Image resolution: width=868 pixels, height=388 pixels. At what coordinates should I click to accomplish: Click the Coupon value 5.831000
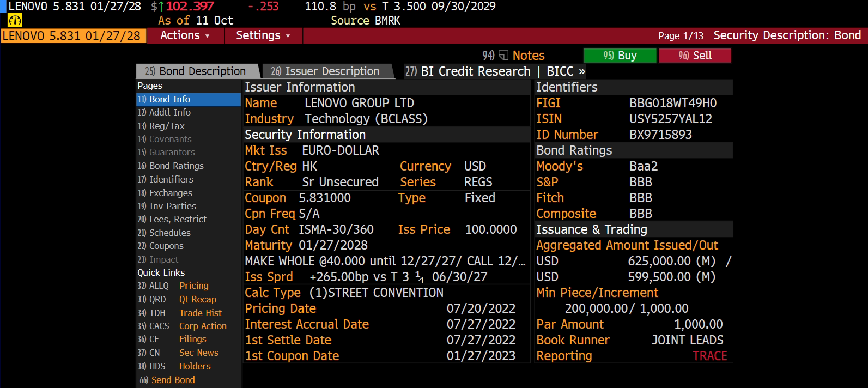[325, 198]
